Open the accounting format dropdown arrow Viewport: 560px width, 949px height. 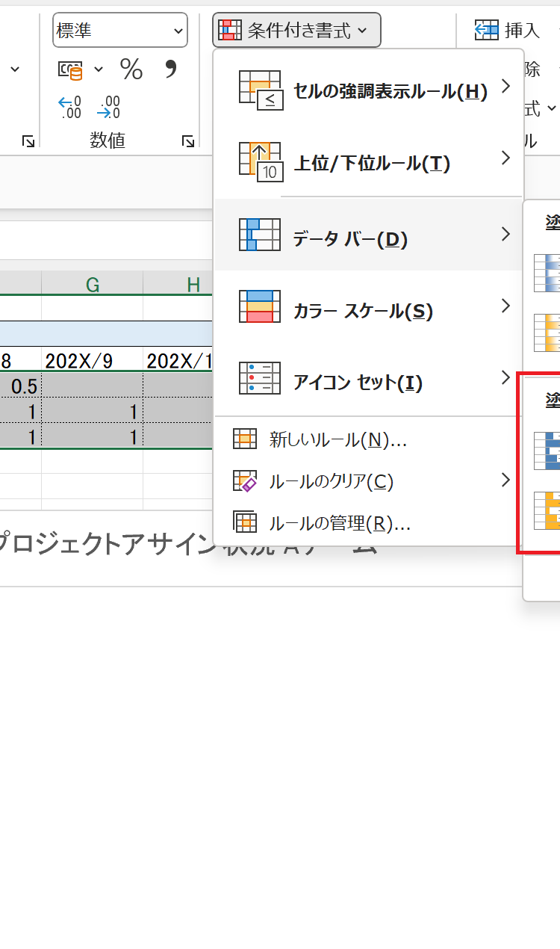99,69
